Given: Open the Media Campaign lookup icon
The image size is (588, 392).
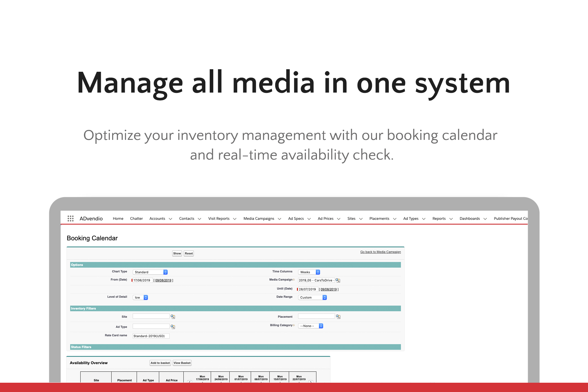Looking at the screenshot, I should click(x=338, y=280).
